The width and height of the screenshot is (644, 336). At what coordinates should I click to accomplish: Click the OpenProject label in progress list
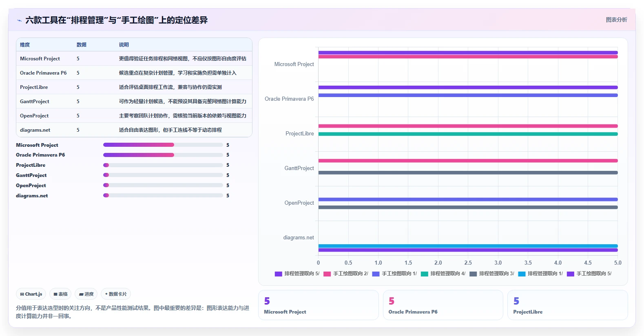(x=31, y=186)
